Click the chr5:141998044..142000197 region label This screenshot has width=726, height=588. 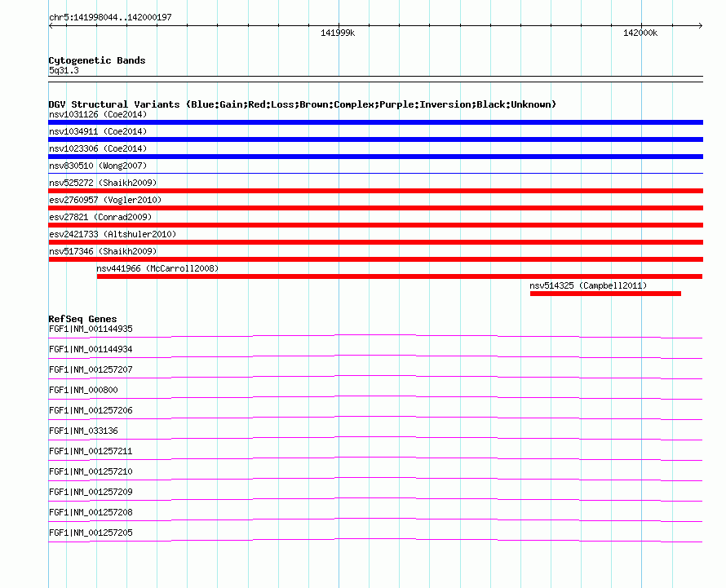[110, 17]
